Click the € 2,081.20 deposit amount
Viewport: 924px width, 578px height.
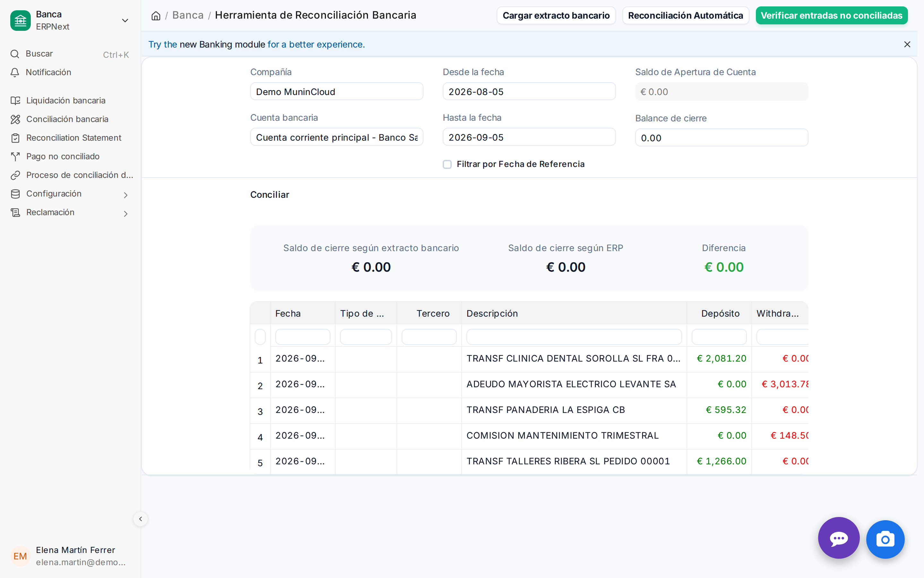click(721, 359)
